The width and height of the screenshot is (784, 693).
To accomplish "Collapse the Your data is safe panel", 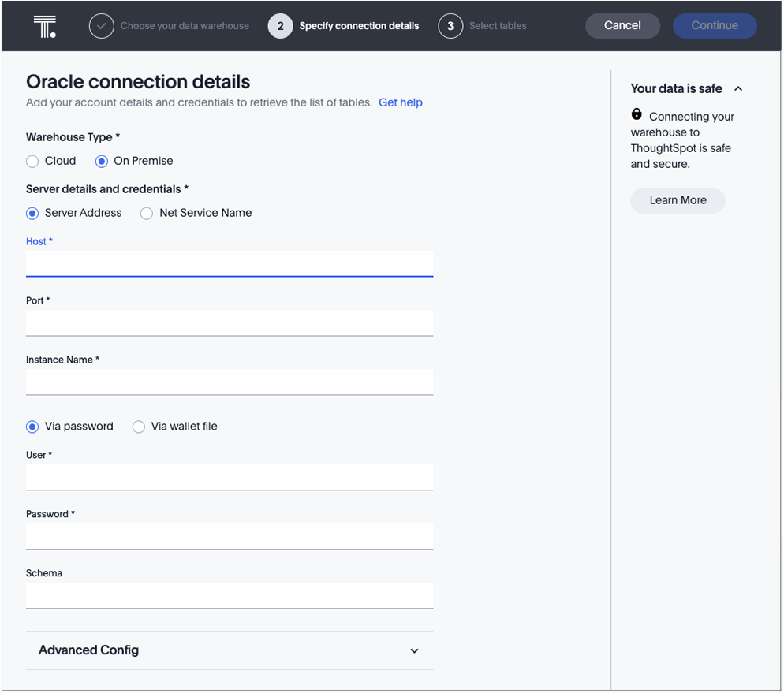I will [x=738, y=89].
